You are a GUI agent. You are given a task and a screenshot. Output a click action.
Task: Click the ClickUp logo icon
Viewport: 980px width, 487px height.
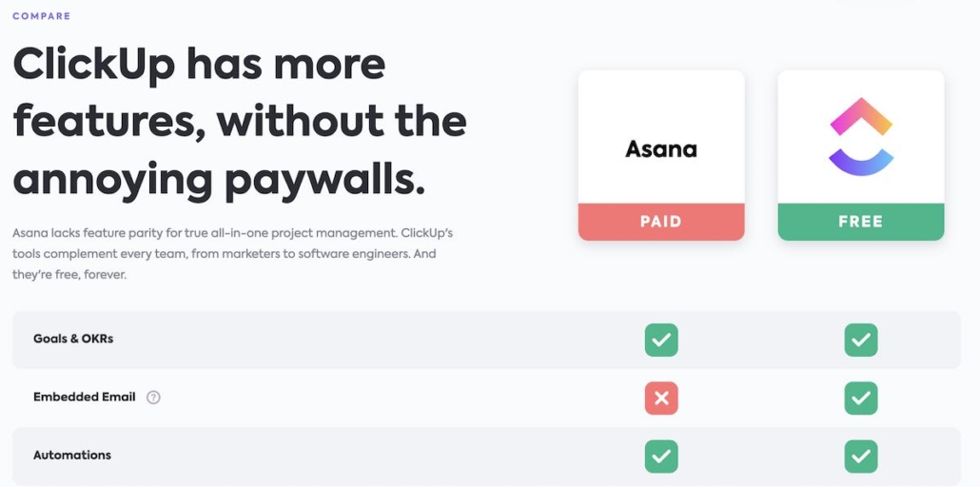point(861,137)
